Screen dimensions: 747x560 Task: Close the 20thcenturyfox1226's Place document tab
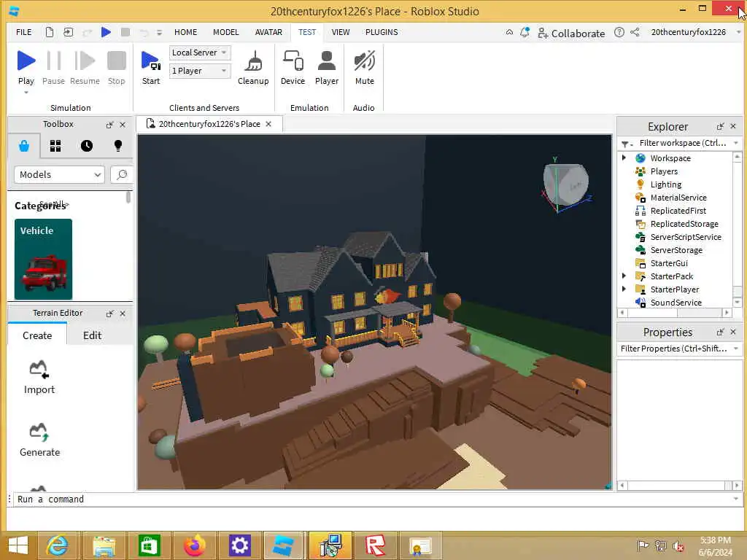coord(268,124)
